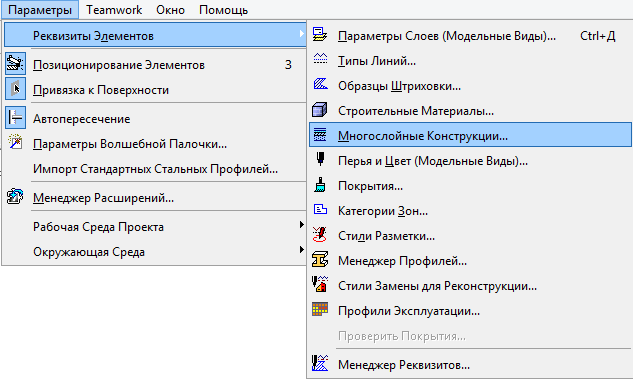Open the Помощь menu
Screen dimensions: 636x383
(x=223, y=10)
